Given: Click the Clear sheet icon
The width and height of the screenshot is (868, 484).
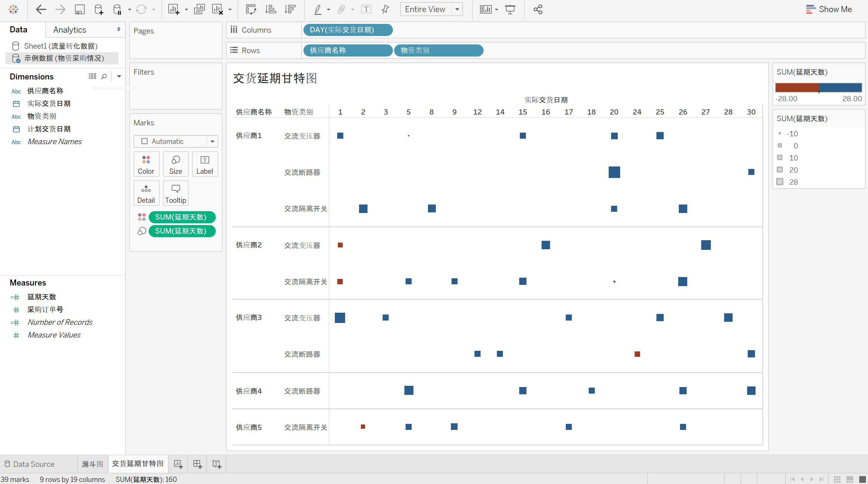Looking at the screenshot, I should click(217, 9).
